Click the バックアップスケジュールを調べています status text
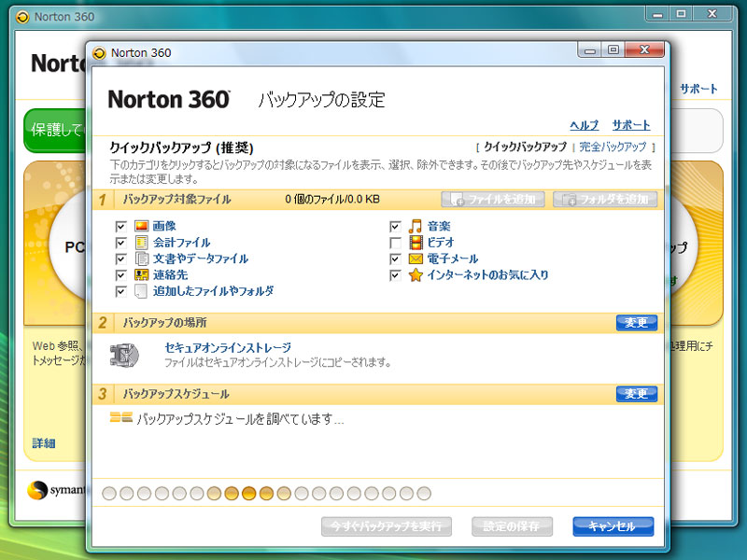The image size is (747, 560). [240, 419]
